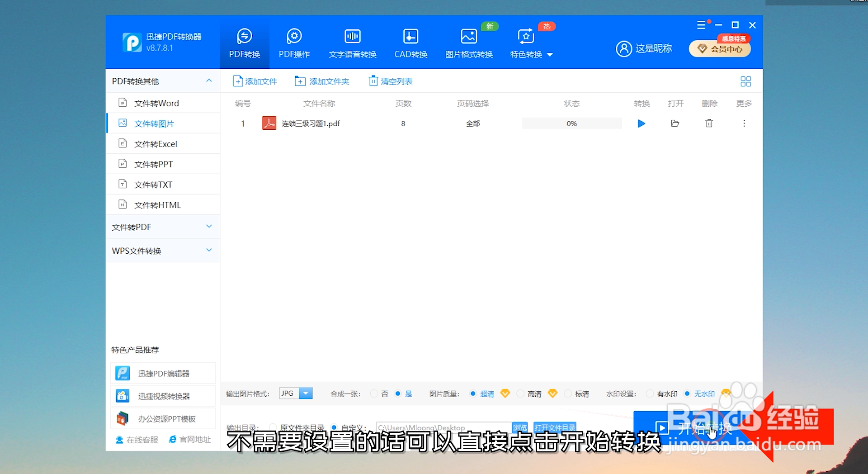The width and height of the screenshot is (868, 474).
Task: Open the PDF转换 tab
Action: click(245, 43)
